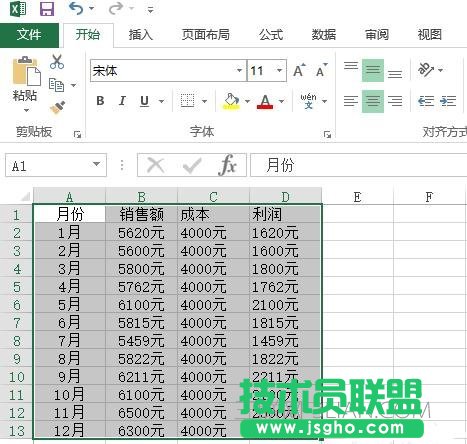Click the Redo arrow icon
467x444 pixels.
(116, 8)
